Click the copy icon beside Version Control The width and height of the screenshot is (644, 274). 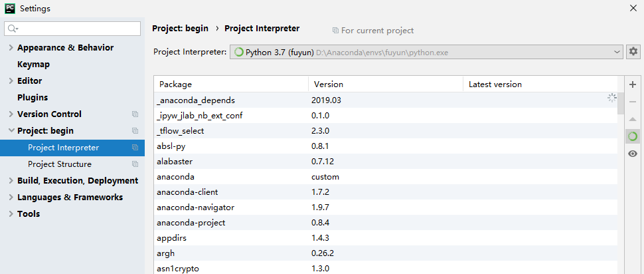(135, 114)
